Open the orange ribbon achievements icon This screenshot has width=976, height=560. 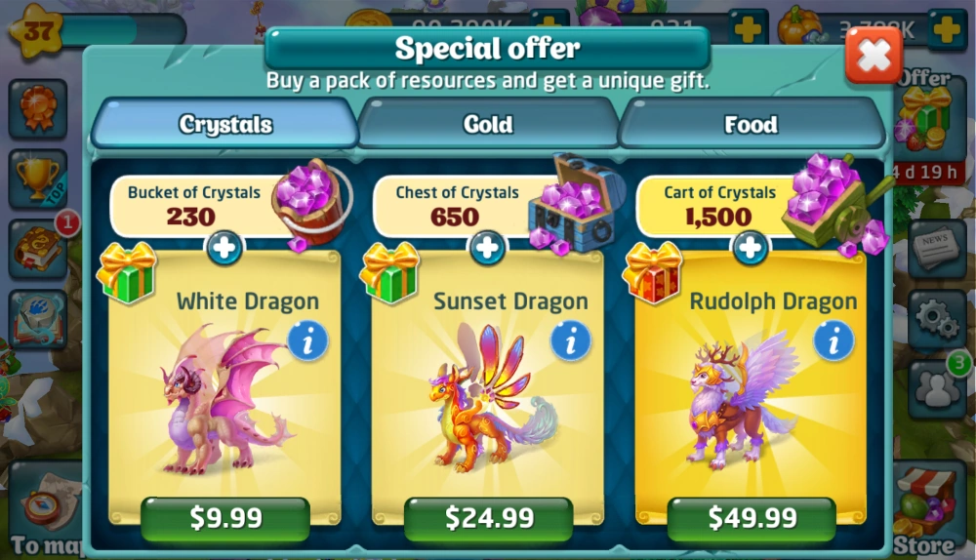coord(38,108)
